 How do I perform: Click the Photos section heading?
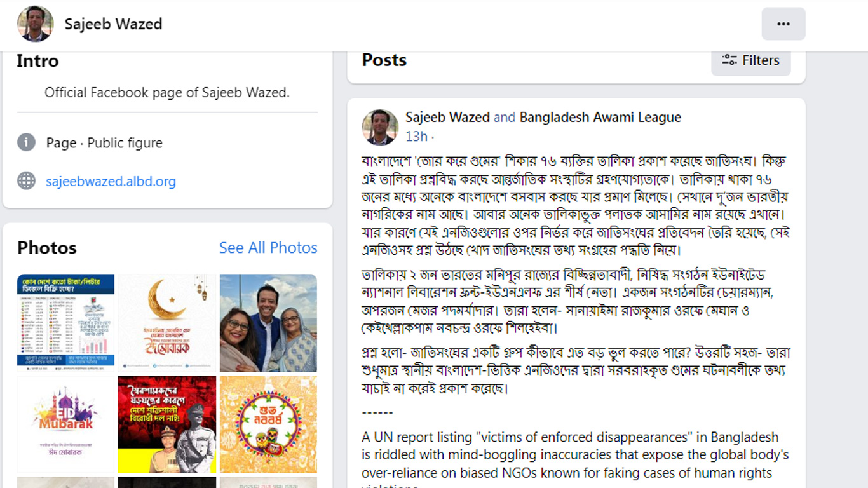point(47,248)
